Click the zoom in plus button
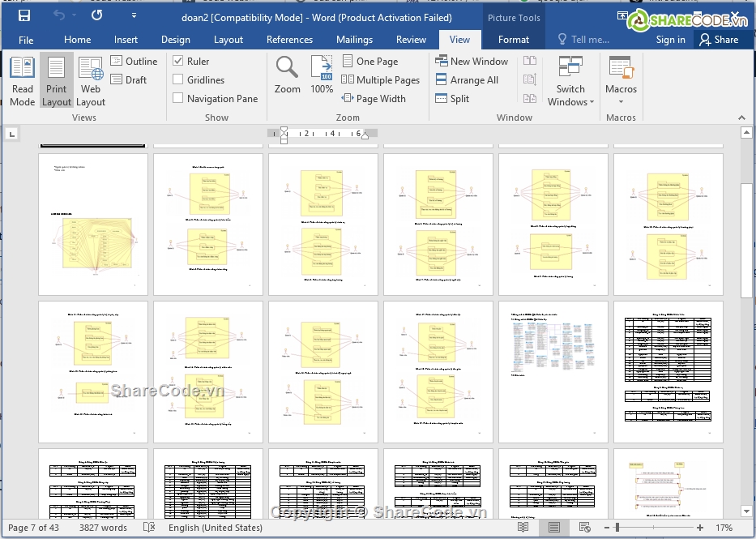 (x=700, y=528)
